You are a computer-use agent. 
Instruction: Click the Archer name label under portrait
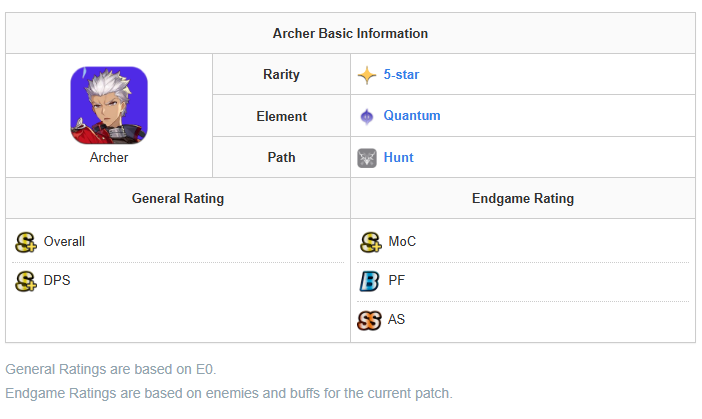(109, 158)
